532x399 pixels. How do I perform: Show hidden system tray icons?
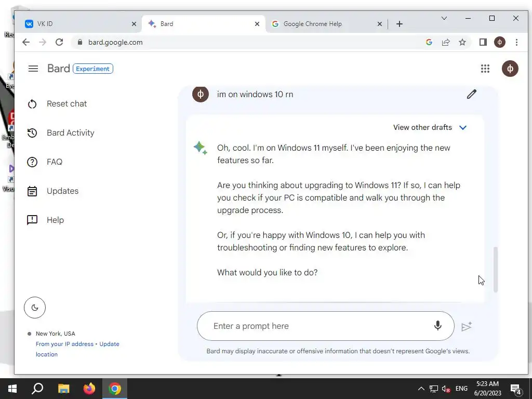421,389
